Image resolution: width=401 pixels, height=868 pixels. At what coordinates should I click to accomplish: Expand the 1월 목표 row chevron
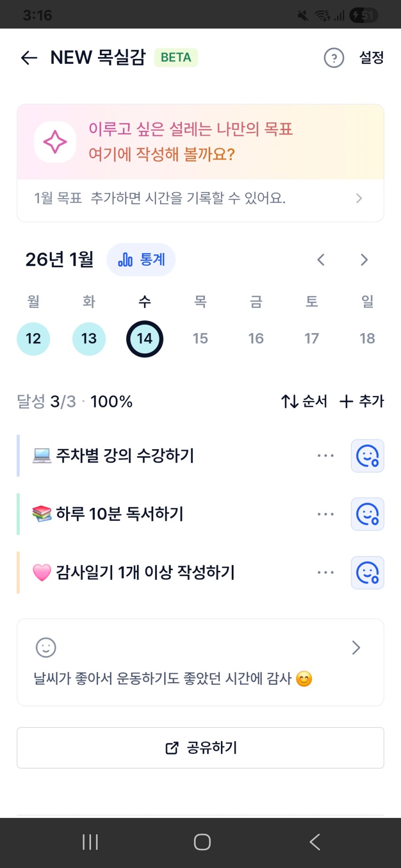pyautogui.click(x=359, y=198)
